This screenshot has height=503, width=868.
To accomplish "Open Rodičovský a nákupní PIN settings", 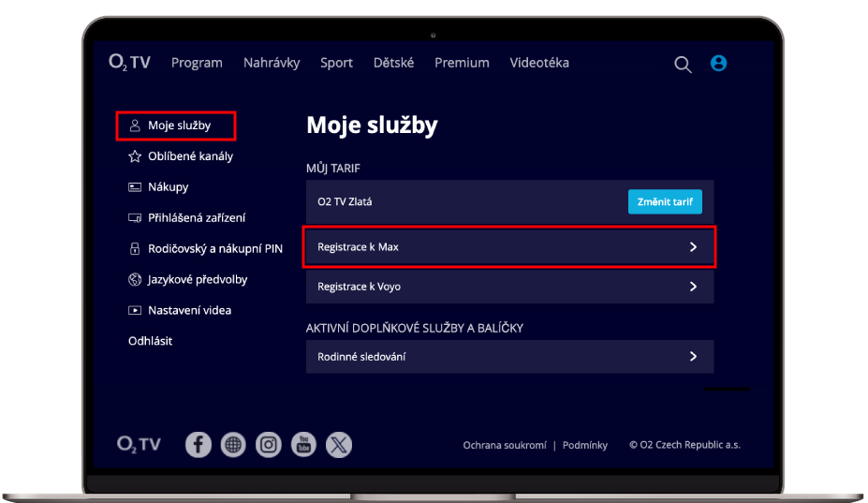I will pyautogui.click(x=214, y=249).
